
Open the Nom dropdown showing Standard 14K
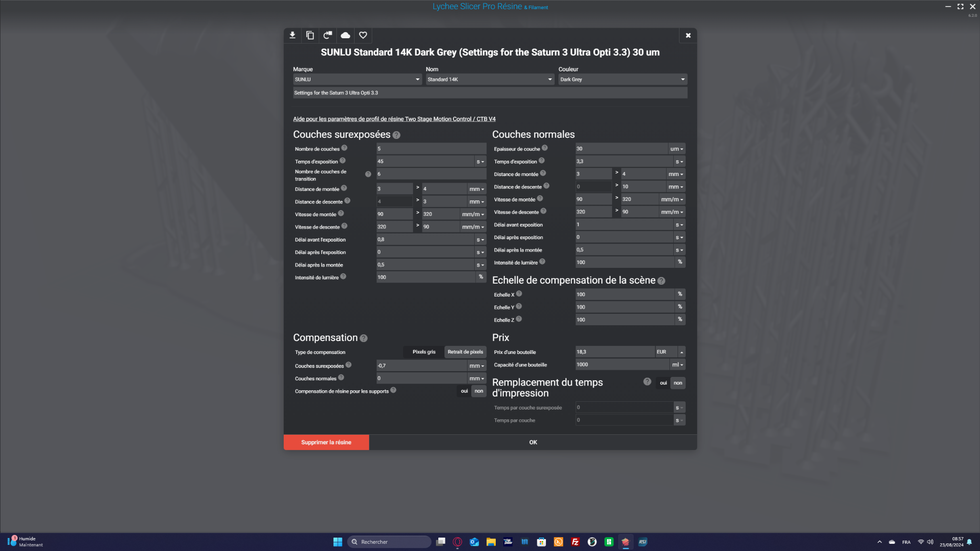(x=490, y=79)
